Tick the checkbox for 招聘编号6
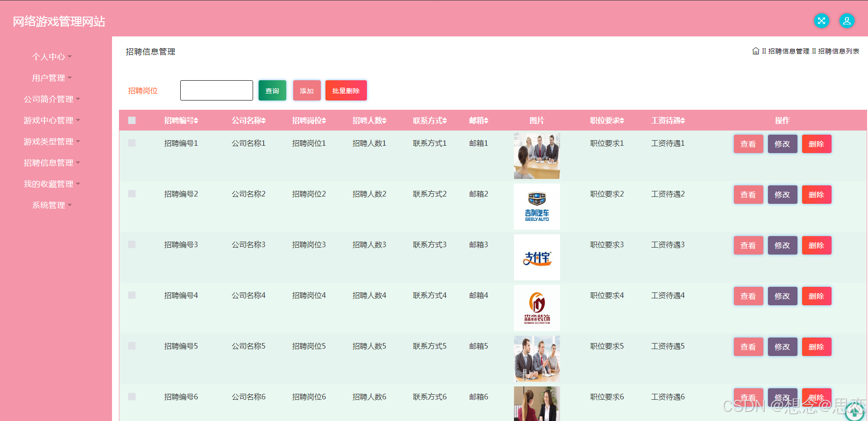Viewport: 868px width, 421px height. [x=132, y=397]
